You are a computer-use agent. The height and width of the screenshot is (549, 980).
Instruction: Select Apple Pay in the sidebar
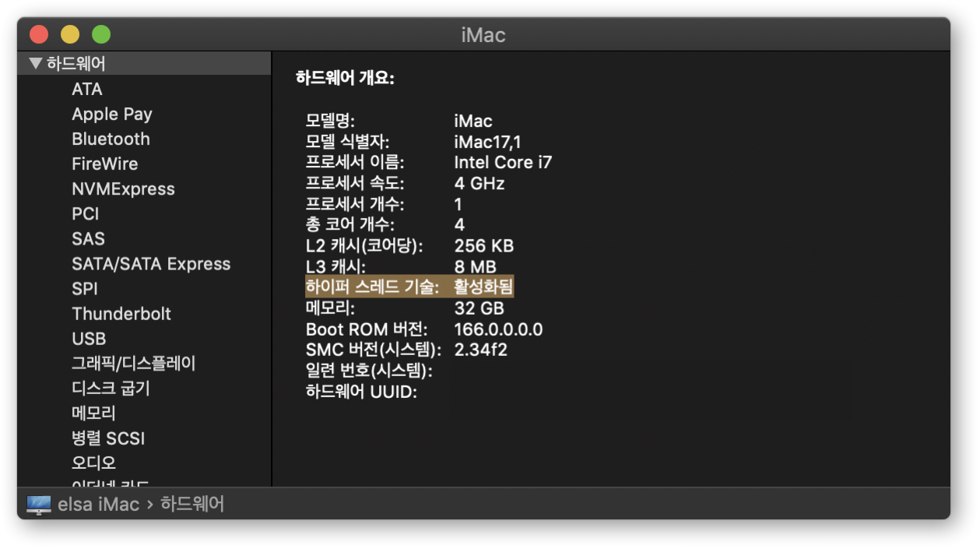112,114
